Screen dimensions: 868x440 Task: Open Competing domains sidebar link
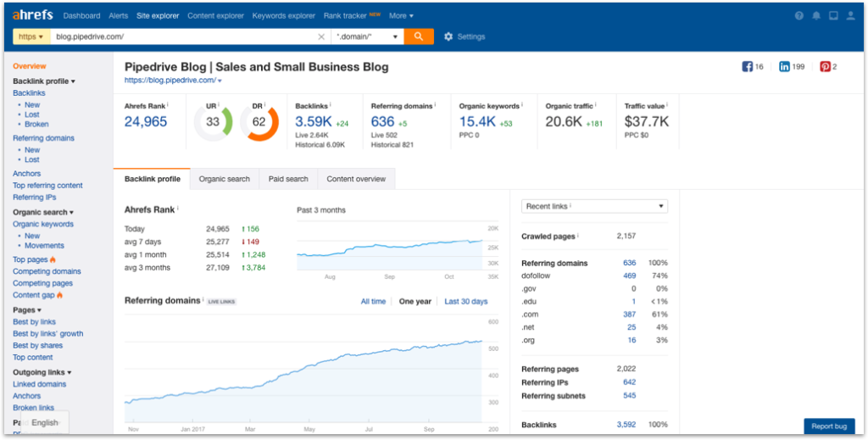47,271
